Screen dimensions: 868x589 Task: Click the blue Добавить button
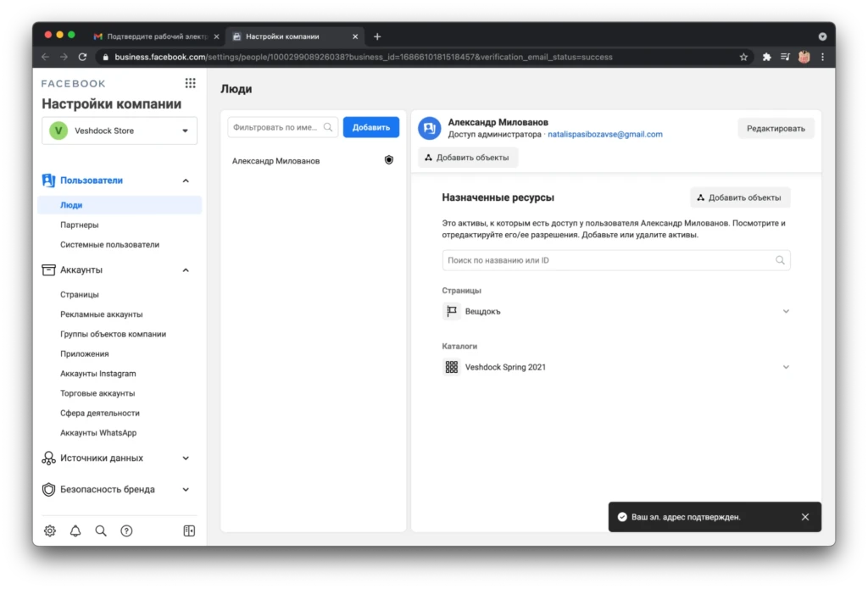coord(371,127)
